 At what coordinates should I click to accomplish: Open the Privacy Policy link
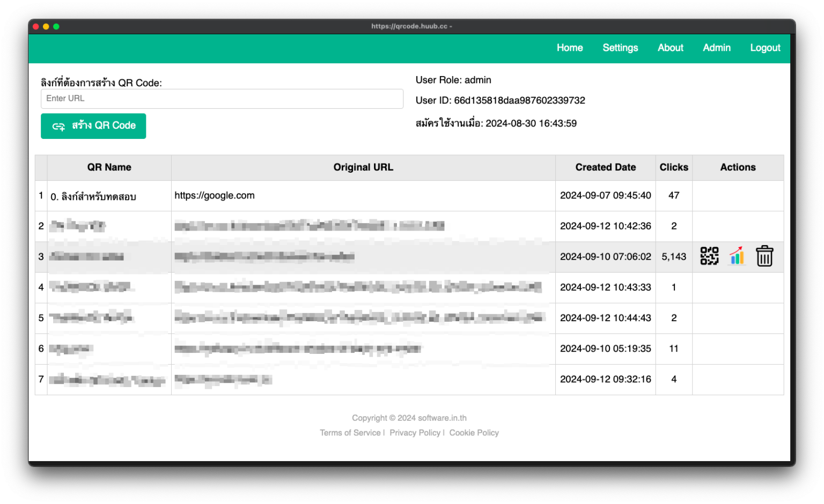tap(415, 433)
